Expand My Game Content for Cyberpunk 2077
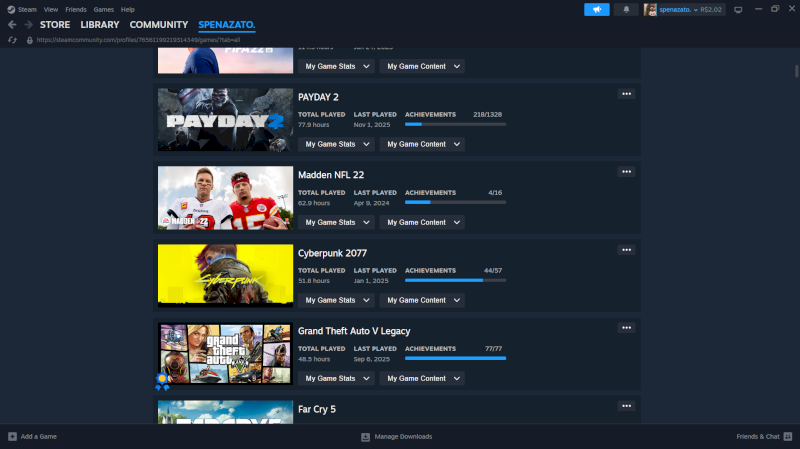Screen dimensions: 800x449 (422, 301)
